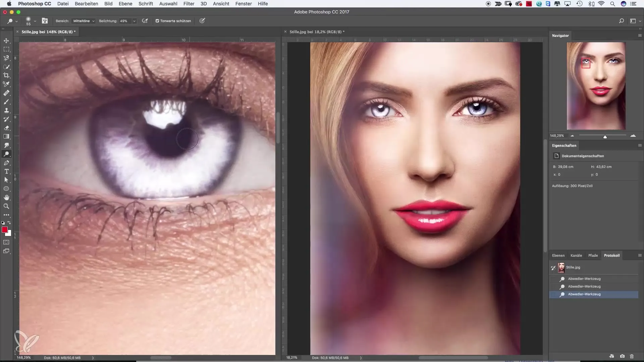Toggle Quick Mask mode
This screenshot has height=362, width=644.
click(x=6, y=242)
